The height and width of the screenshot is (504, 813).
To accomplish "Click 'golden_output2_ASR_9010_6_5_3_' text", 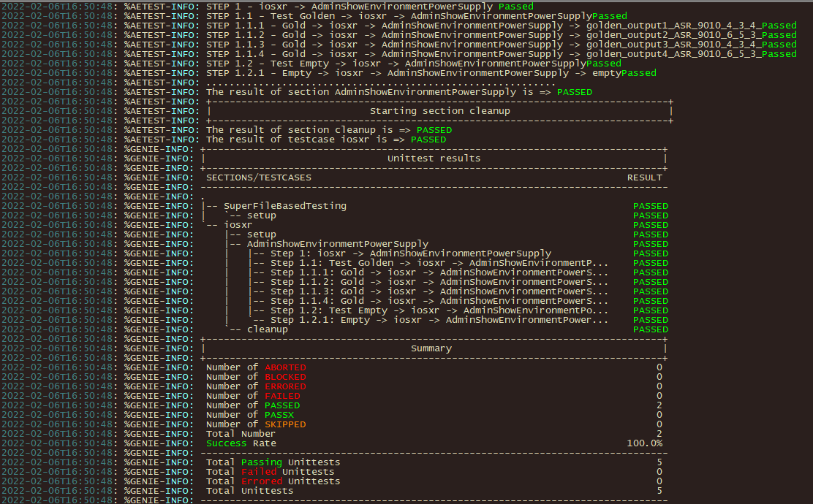I will tap(673, 35).
